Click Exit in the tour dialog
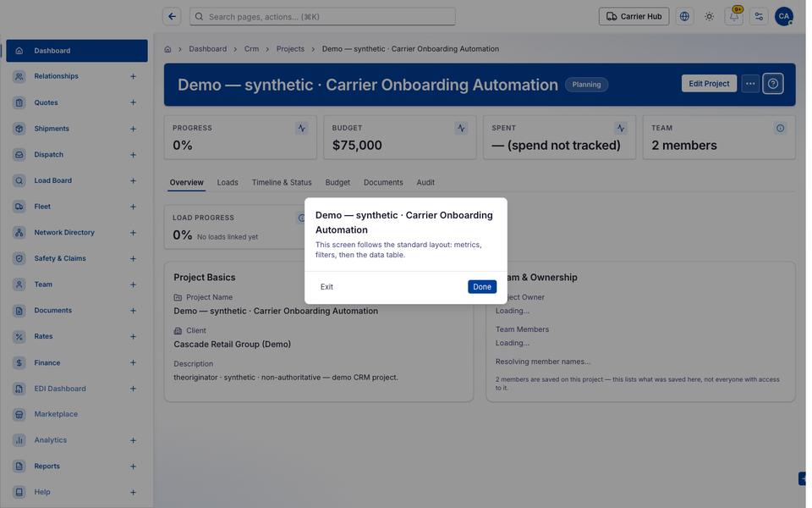The height and width of the screenshot is (508, 812). click(326, 287)
